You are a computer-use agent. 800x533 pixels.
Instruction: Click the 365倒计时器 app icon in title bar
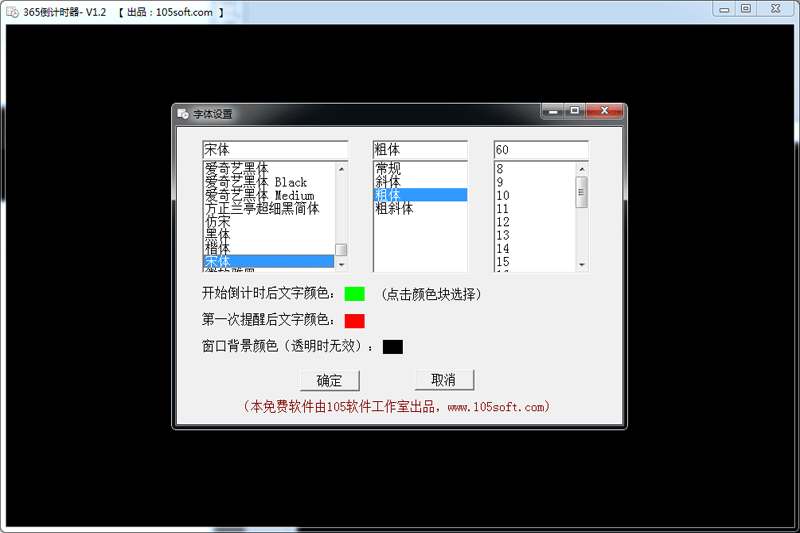point(13,10)
